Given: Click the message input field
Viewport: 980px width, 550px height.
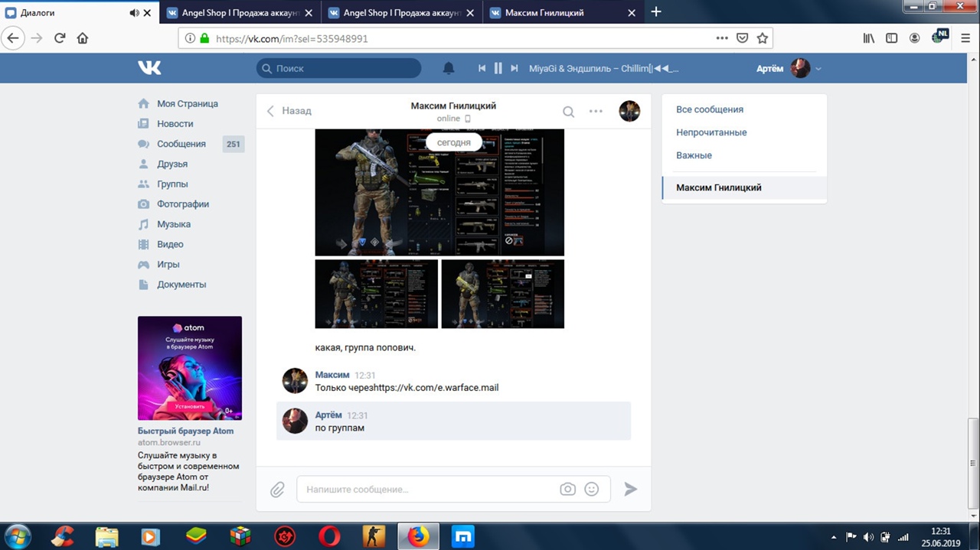Looking at the screenshot, I should [429, 489].
